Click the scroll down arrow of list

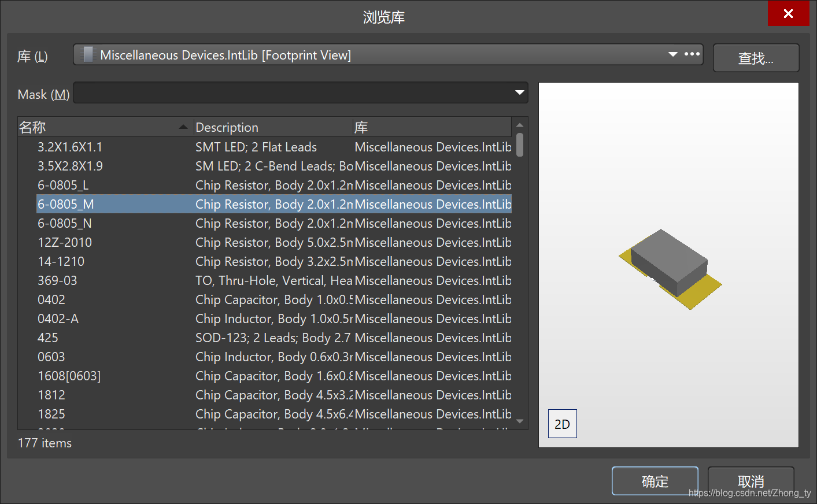click(x=520, y=421)
